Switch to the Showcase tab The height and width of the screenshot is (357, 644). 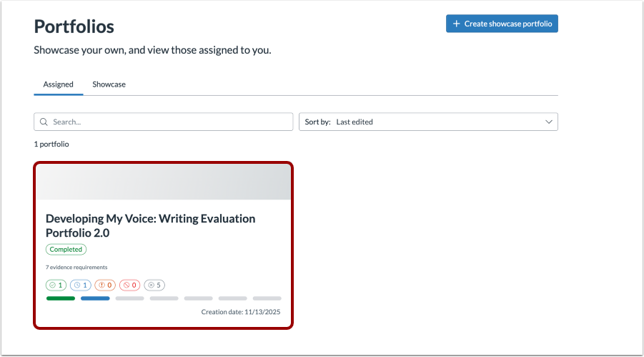pyautogui.click(x=109, y=84)
